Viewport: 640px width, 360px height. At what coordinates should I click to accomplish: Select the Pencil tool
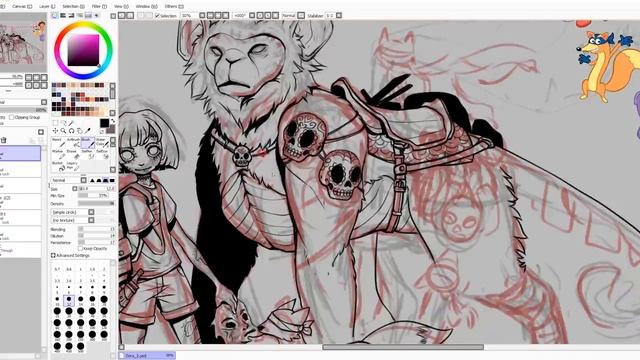coord(59,142)
